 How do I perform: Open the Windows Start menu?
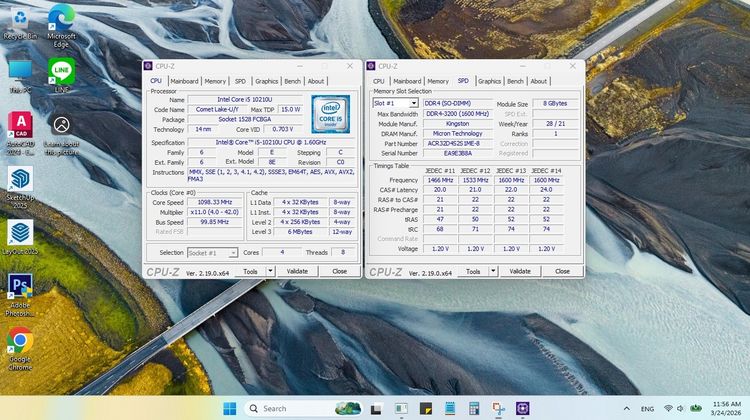(x=230, y=409)
